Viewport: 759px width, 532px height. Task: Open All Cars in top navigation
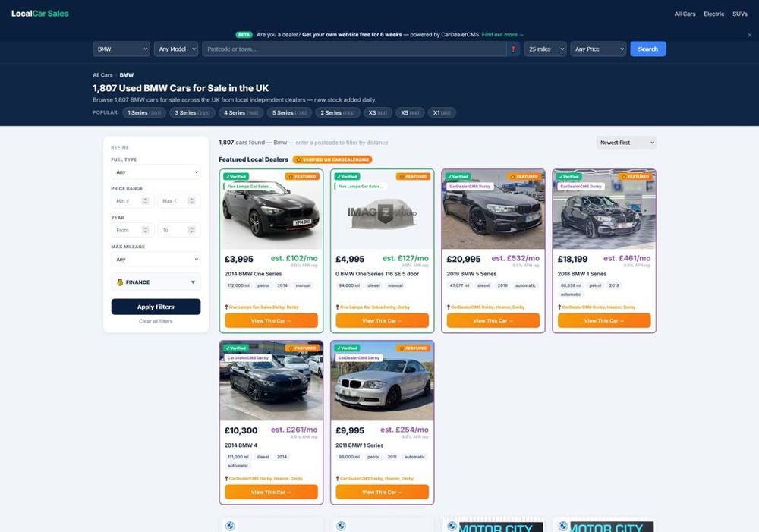pos(685,14)
